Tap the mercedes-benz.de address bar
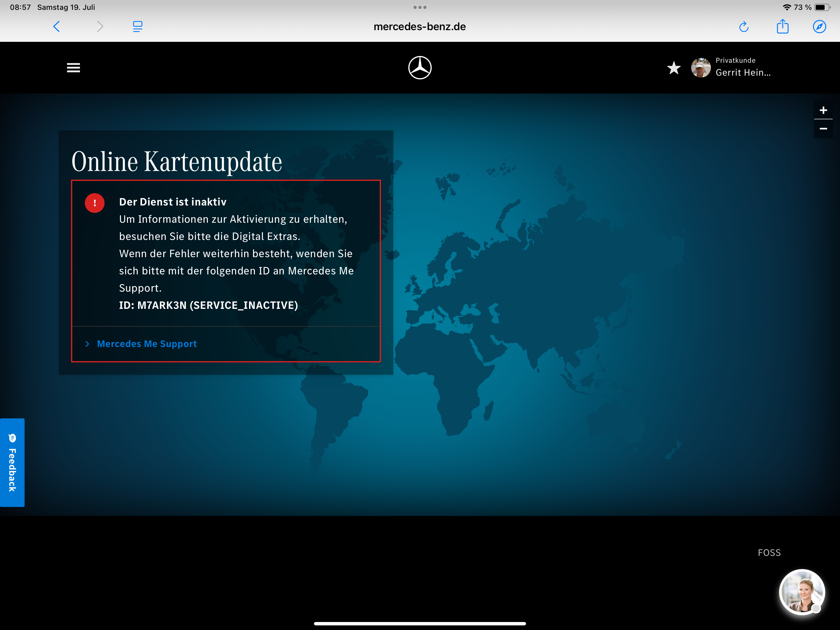The height and width of the screenshot is (630, 840). tap(420, 26)
